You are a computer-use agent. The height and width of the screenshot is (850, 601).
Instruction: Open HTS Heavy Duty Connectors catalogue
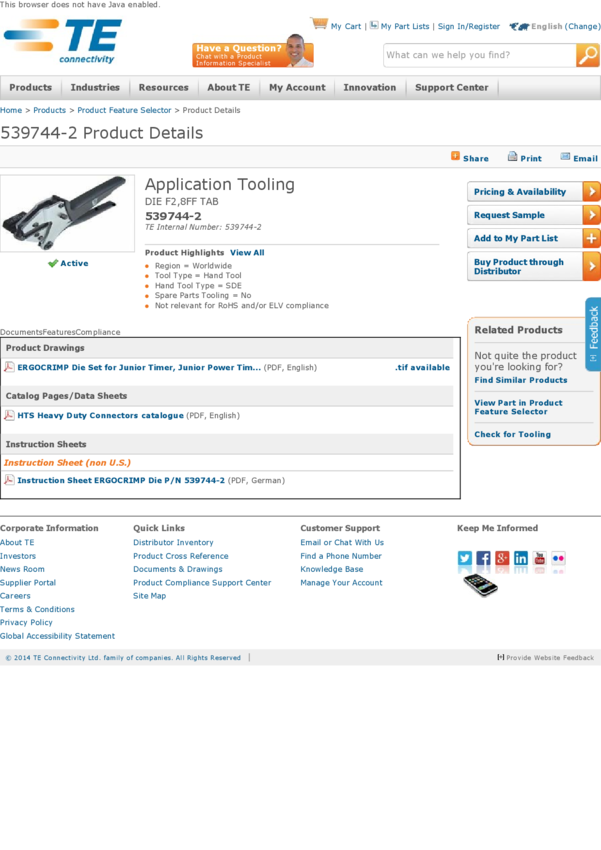(100, 415)
